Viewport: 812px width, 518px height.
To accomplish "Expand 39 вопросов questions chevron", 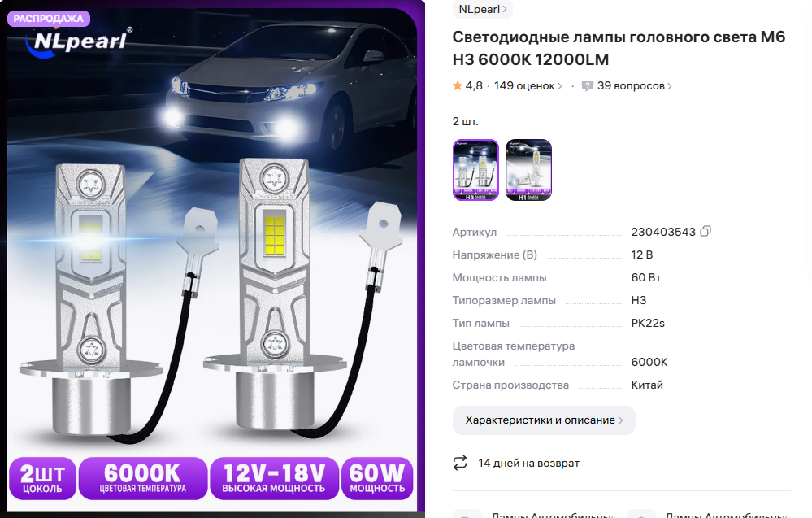I will (x=669, y=86).
